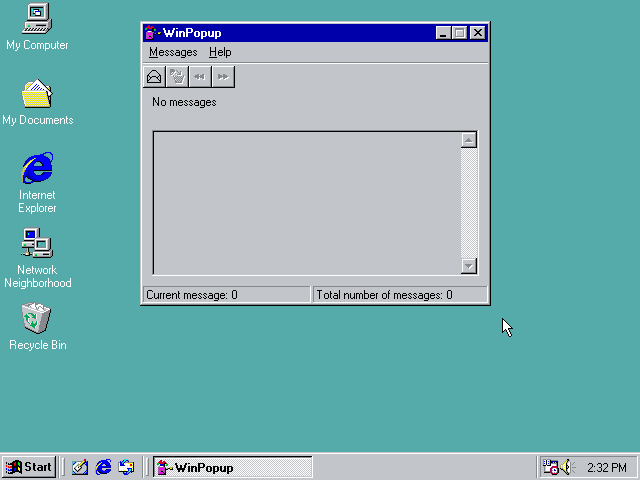This screenshot has width=640, height=480.
Task: Click the Outlook Express quick launch icon
Action: 126,467
